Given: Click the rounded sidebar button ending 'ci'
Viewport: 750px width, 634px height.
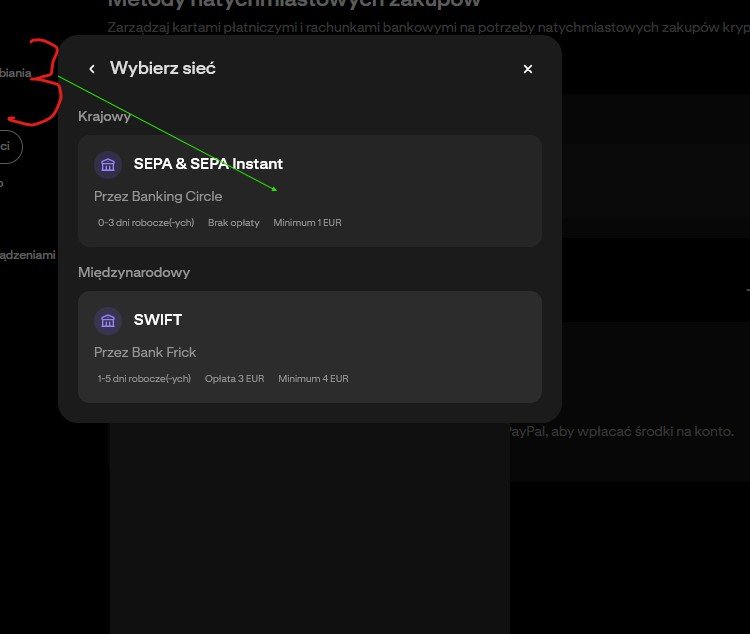Looking at the screenshot, I should (11, 146).
